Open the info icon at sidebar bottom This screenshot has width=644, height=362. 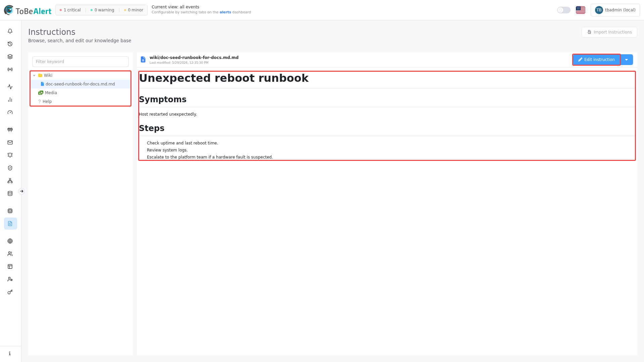tap(10, 353)
